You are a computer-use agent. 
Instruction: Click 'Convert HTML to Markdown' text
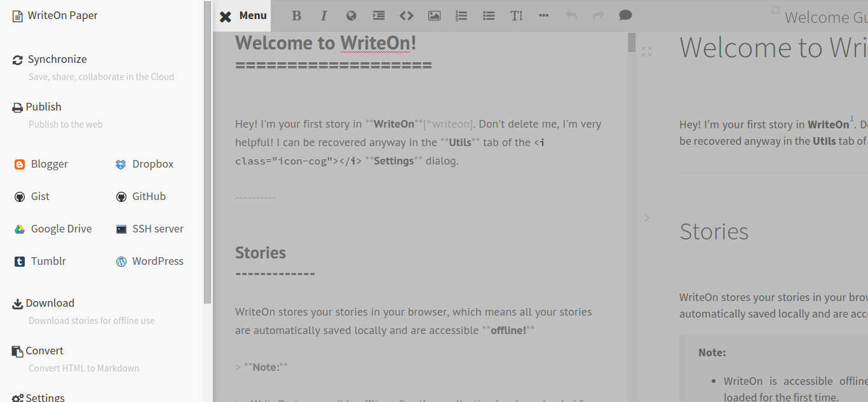pyautogui.click(x=84, y=368)
